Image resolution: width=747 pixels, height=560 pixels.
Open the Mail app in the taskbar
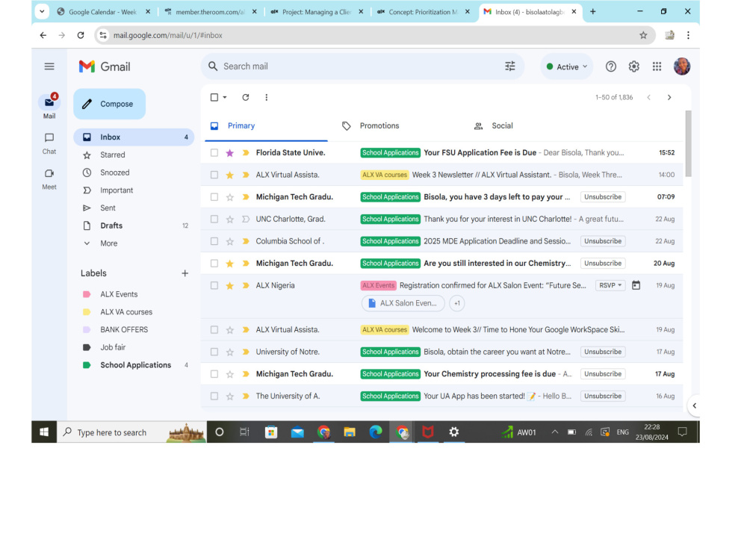point(297,432)
